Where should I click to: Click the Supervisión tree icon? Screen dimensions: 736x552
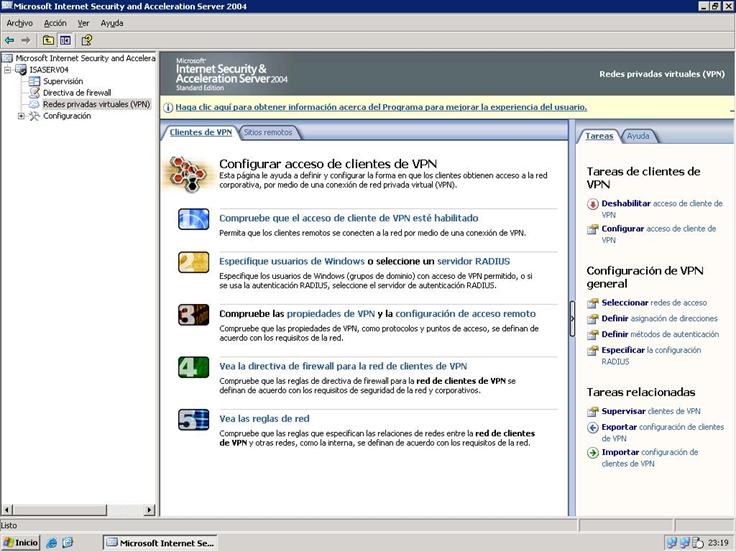point(34,81)
